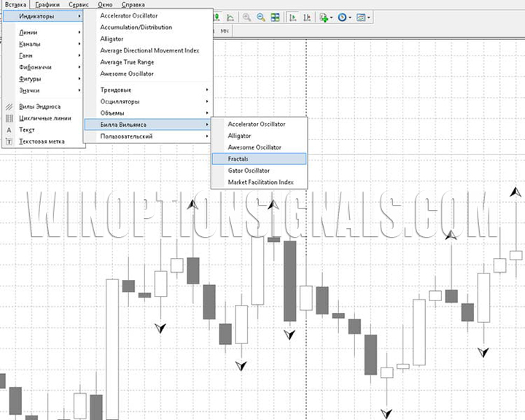The image size is (525, 420).
Task: Expand the Билла Вильямса indicator group
Action: click(147, 125)
